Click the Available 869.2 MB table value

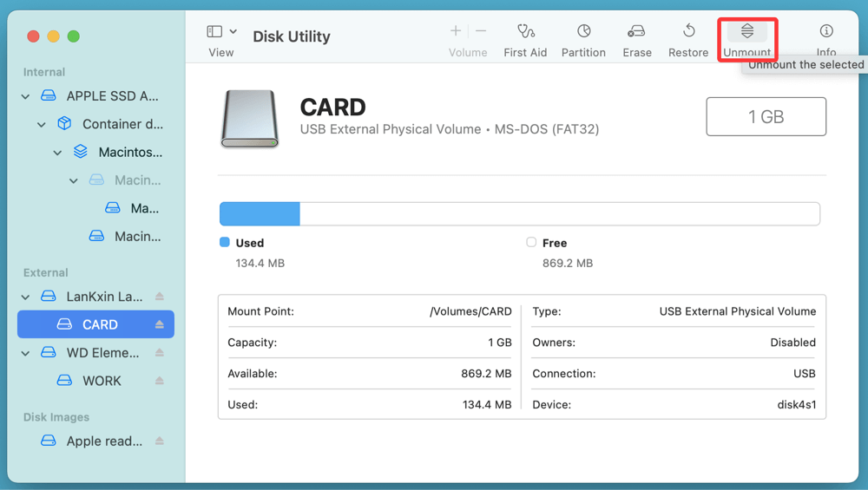point(486,374)
